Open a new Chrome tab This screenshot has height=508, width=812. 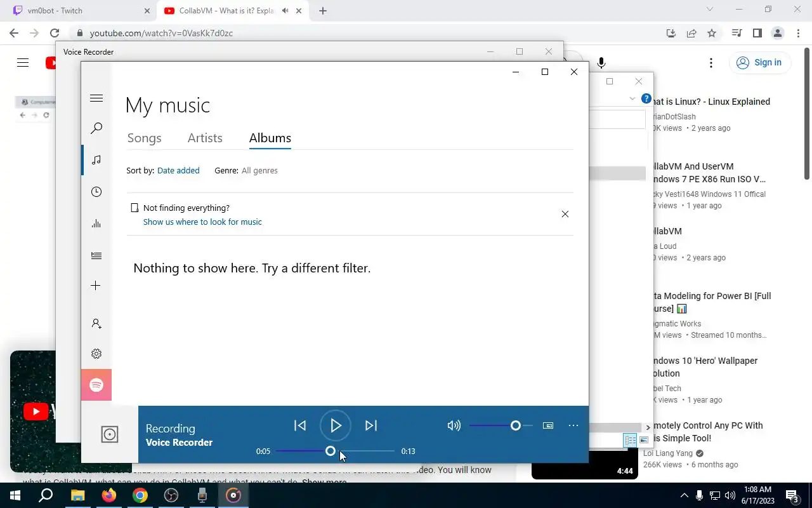(323, 11)
